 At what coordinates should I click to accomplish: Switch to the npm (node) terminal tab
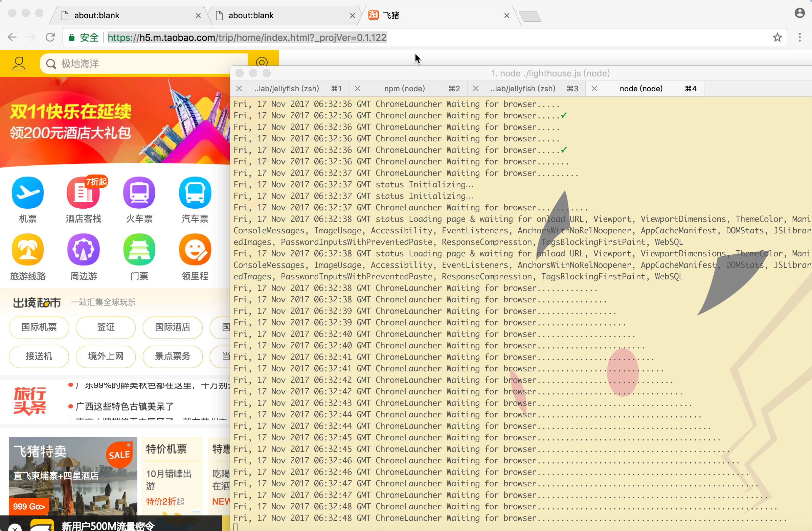coord(408,89)
